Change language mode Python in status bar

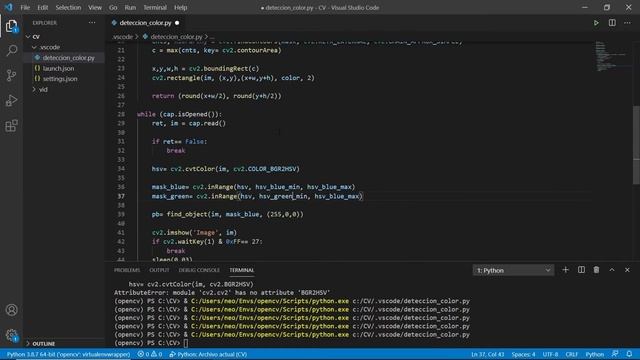tap(595, 354)
